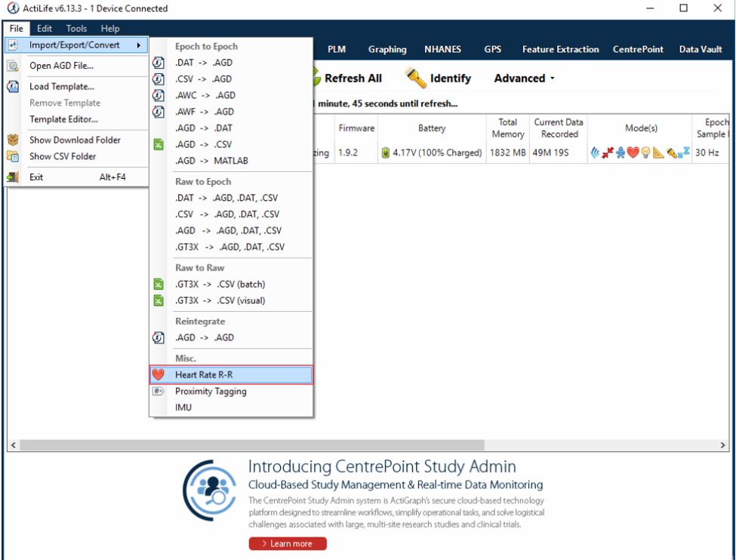Screen dimensions: 736x560
Task: Click the magnifier icon beside Open AGD File
Action: [15, 66]
